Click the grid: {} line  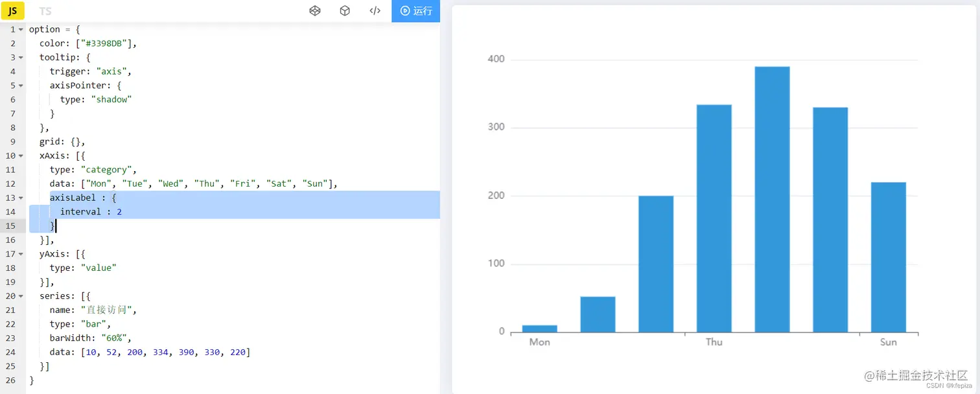point(62,141)
